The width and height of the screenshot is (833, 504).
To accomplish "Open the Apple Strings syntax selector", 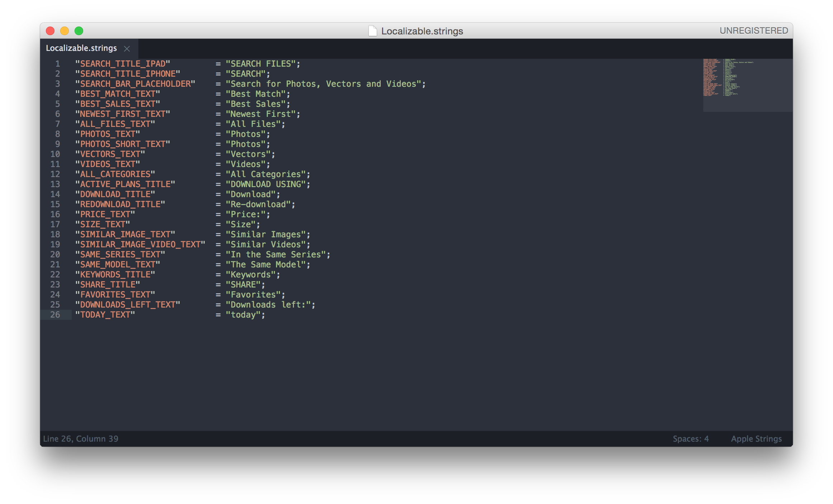I will pyautogui.click(x=756, y=438).
